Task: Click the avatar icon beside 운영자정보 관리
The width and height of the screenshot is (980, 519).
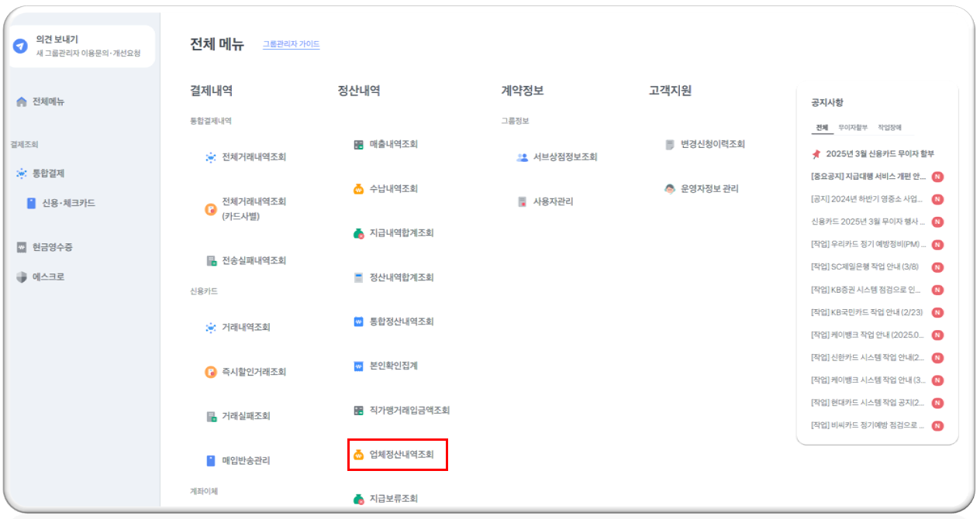Action: 670,189
